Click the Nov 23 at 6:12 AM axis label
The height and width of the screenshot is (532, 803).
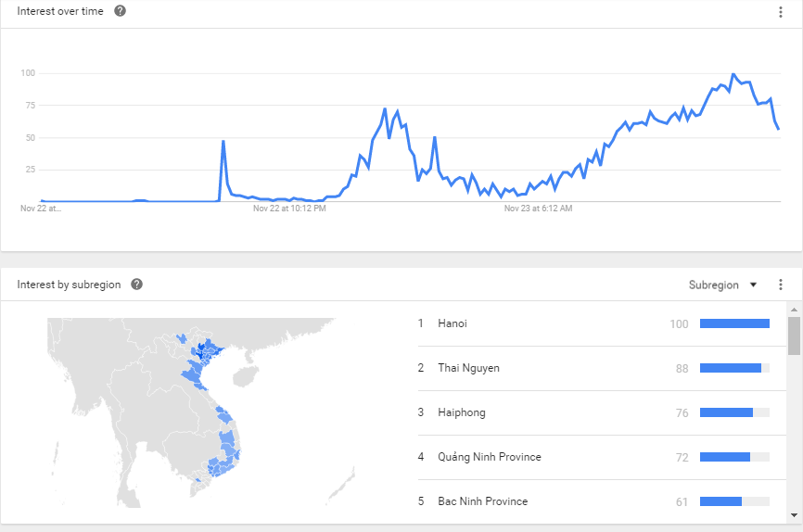pos(539,209)
